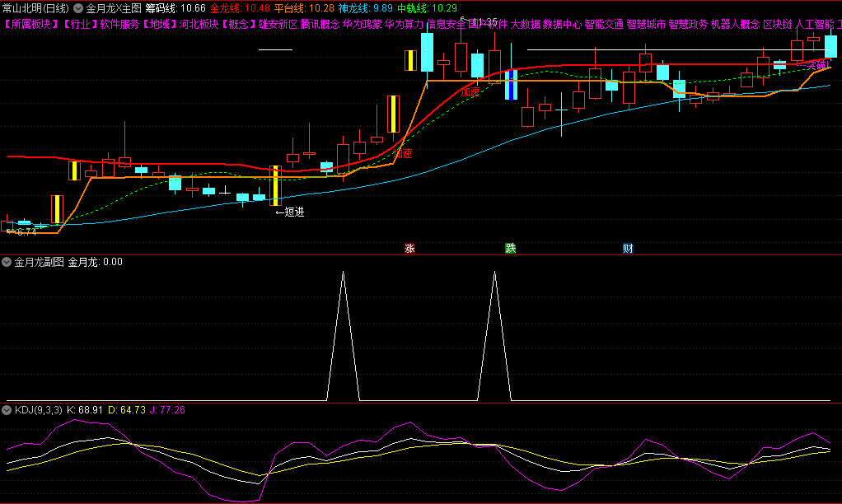842x504 pixels.
Task: Click the blue 财 event marker
Action: click(628, 248)
